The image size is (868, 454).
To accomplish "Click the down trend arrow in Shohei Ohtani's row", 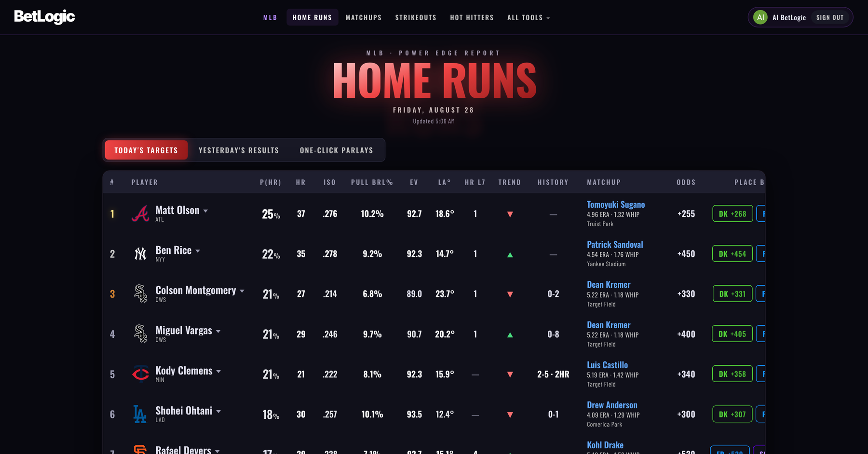I will click(510, 414).
